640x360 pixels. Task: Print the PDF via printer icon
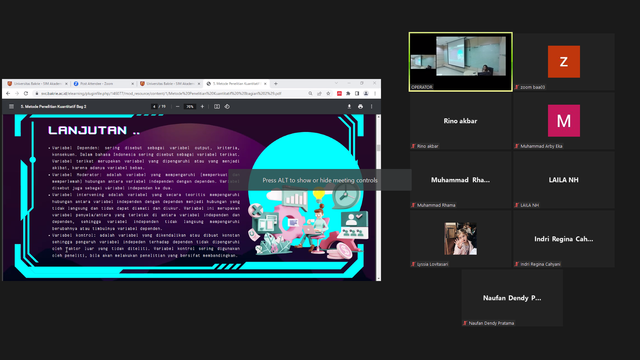tap(360, 107)
